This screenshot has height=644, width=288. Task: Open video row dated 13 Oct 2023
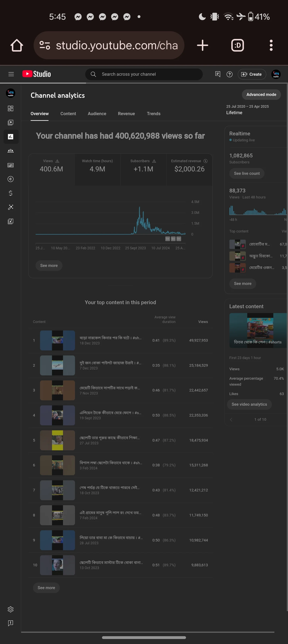pyautogui.click(x=120, y=565)
